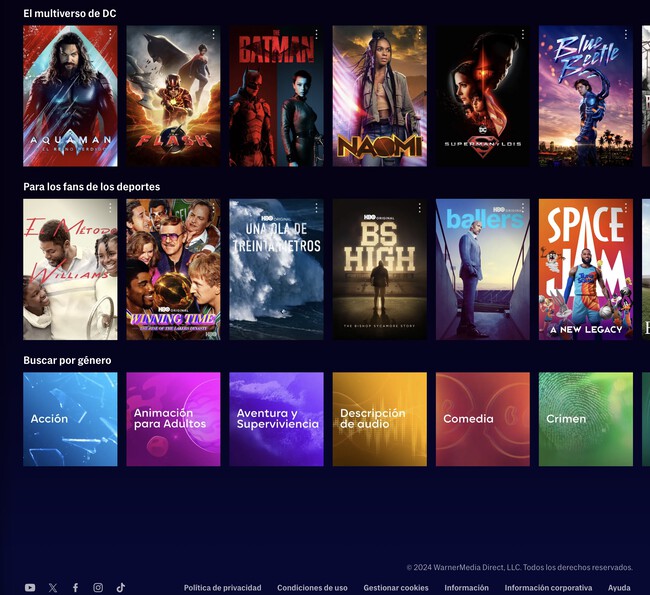Screen dimensions: 650x595
Task: Browse the Crimen genre tile
Action: click(x=585, y=419)
